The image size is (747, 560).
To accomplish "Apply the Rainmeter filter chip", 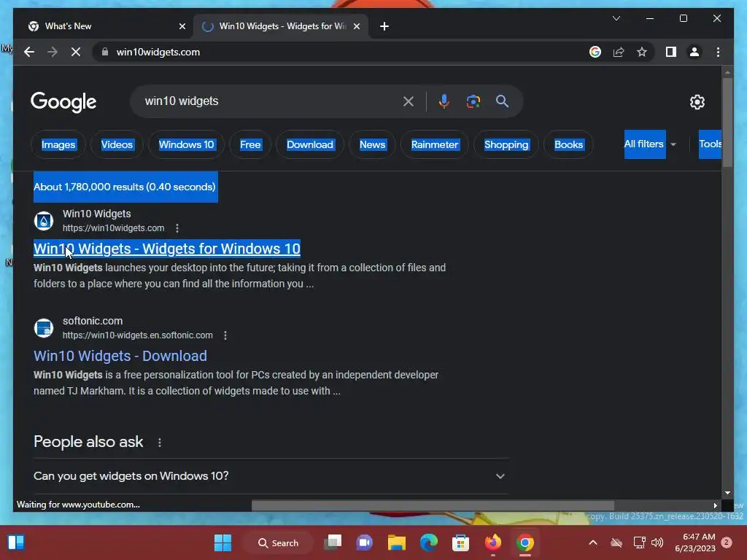I will tap(435, 144).
